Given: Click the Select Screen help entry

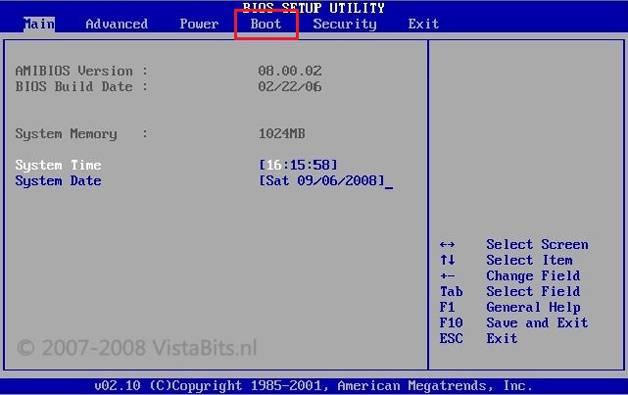Looking at the screenshot, I should [x=537, y=244].
